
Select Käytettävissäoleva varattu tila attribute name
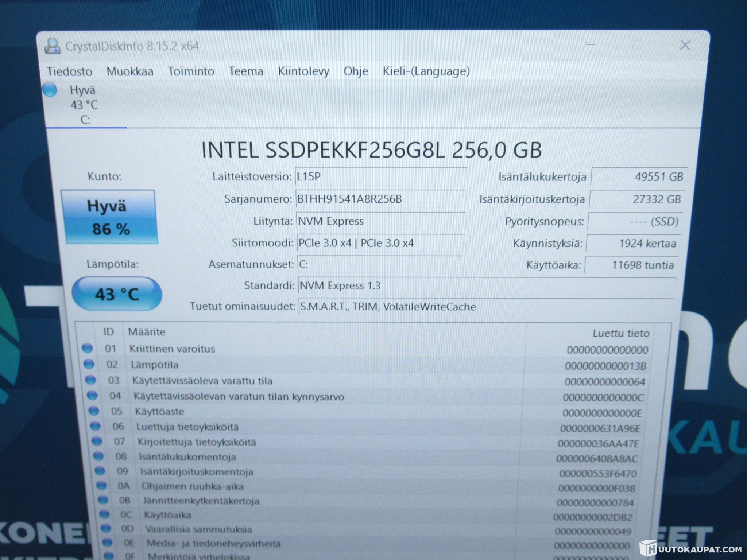(x=202, y=381)
